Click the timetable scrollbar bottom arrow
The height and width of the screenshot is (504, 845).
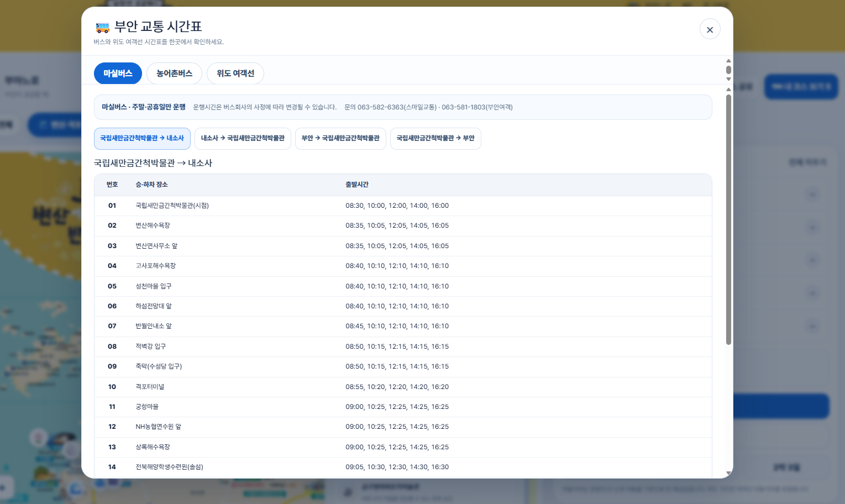point(728,473)
